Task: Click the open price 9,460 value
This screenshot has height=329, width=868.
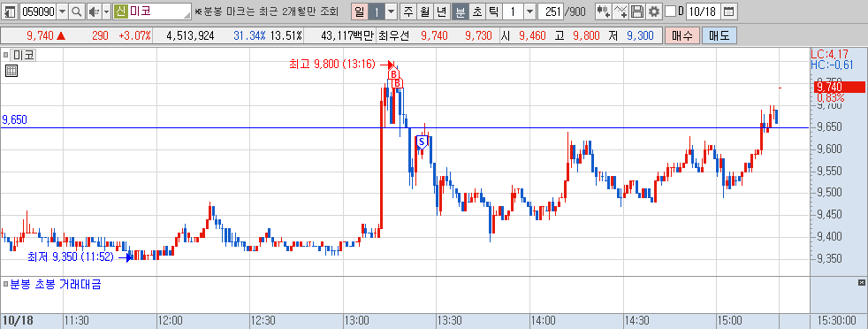Action: click(532, 36)
